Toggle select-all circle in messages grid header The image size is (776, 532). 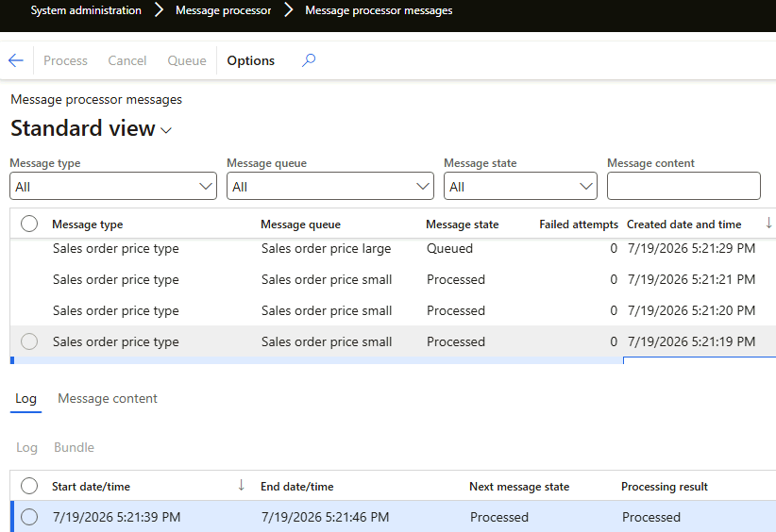(x=29, y=224)
